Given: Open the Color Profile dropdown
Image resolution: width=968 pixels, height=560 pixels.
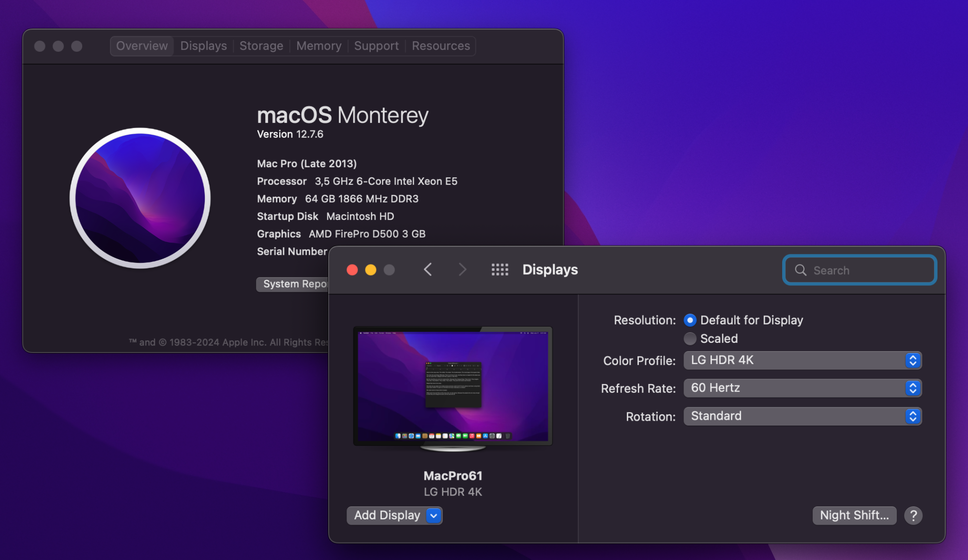Looking at the screenshot, I should click(x=802, y=360).
